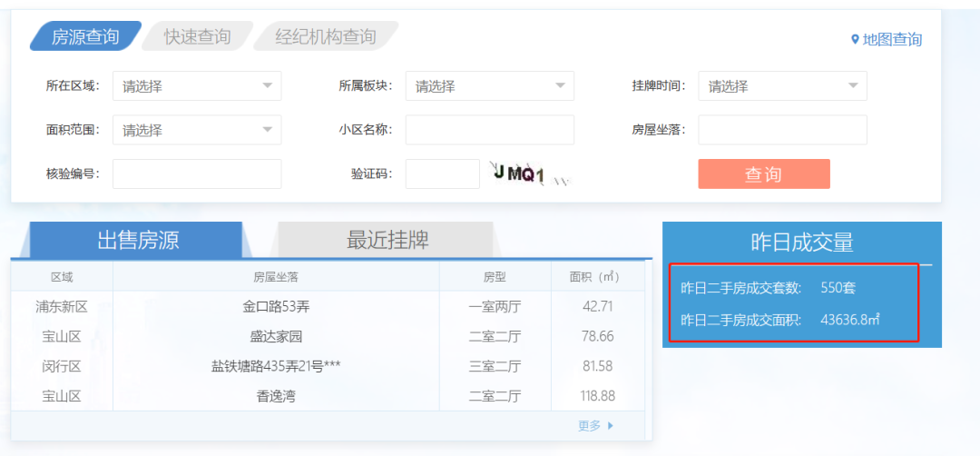Switch to the 出售房源 tab
The width and height of the screenshot is (980, 456).
pyautogui.click(x=138, y=240)
